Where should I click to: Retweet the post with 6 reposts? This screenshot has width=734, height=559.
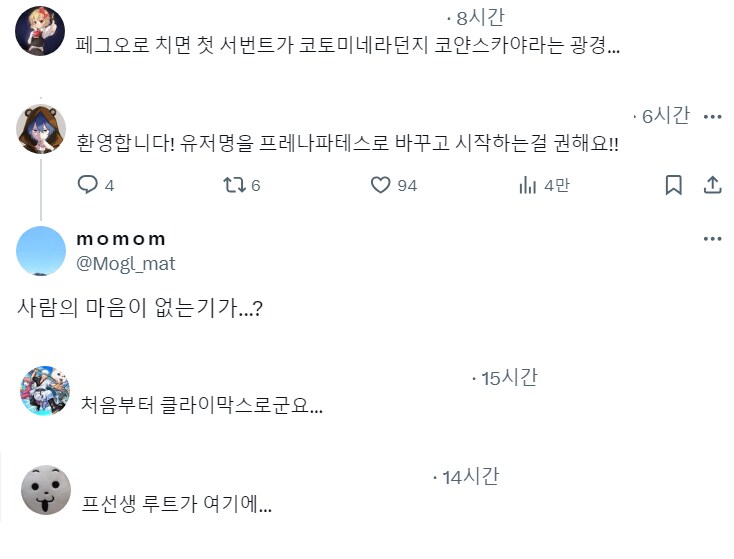pyautogui.click(x=233, y=185)
